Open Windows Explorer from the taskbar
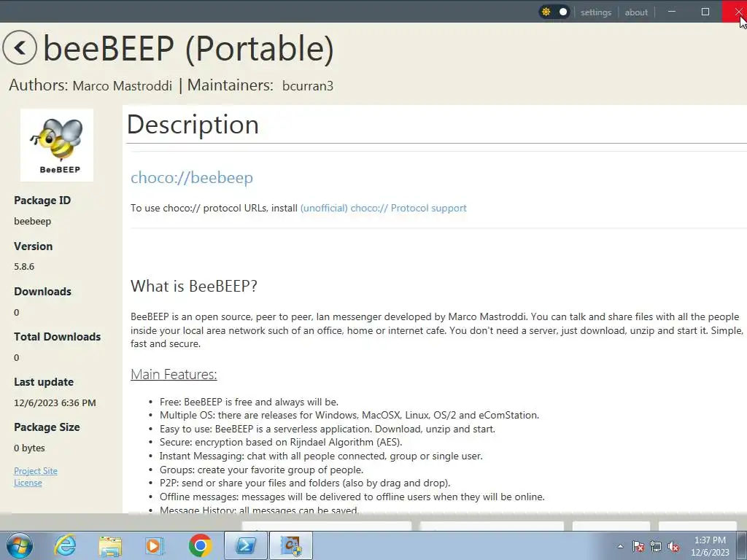This screenshot has height=560, width=747. (x=110, y=545)
